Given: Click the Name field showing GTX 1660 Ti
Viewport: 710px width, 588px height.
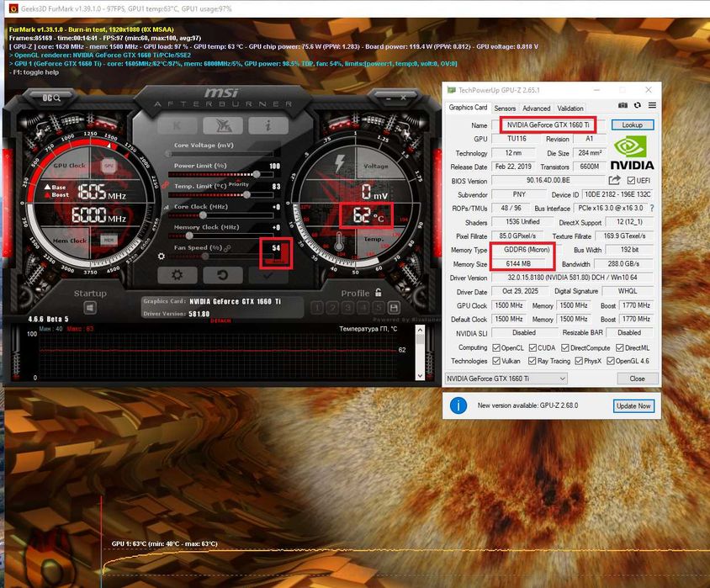Looking at the screenshot, I should 548,125.
